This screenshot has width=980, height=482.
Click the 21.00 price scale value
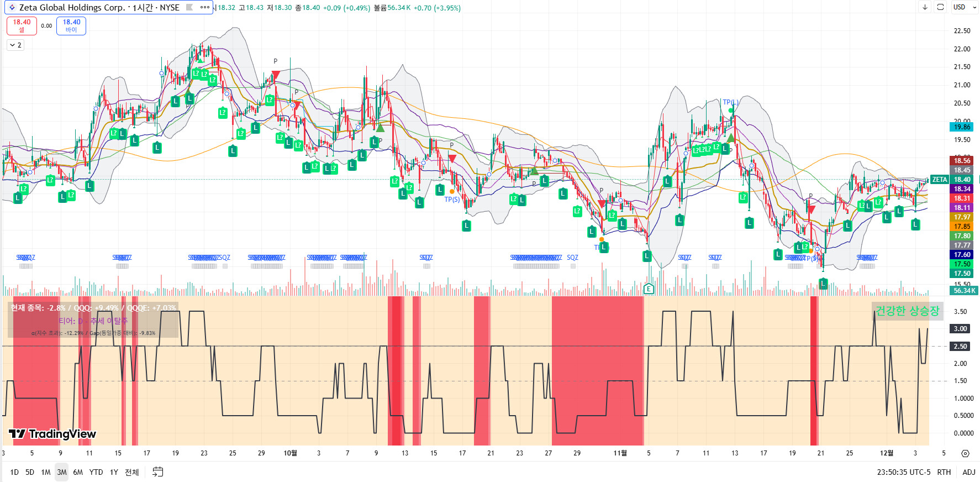(962, 85)
